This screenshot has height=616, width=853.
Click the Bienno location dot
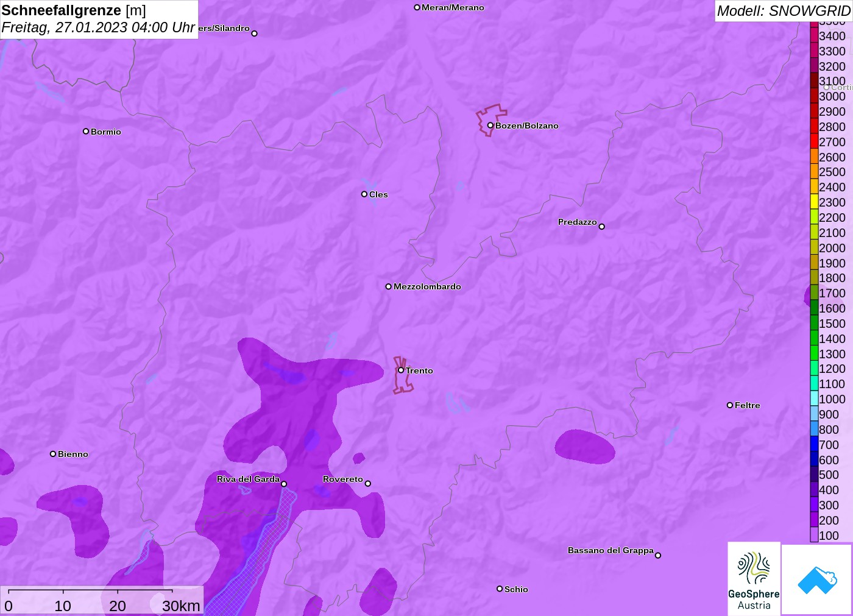click(x=53, y=454)
